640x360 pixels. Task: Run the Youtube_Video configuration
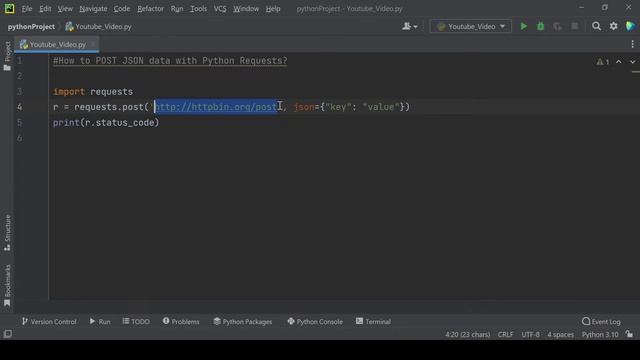pyautogui.click(x=524, y=27)
